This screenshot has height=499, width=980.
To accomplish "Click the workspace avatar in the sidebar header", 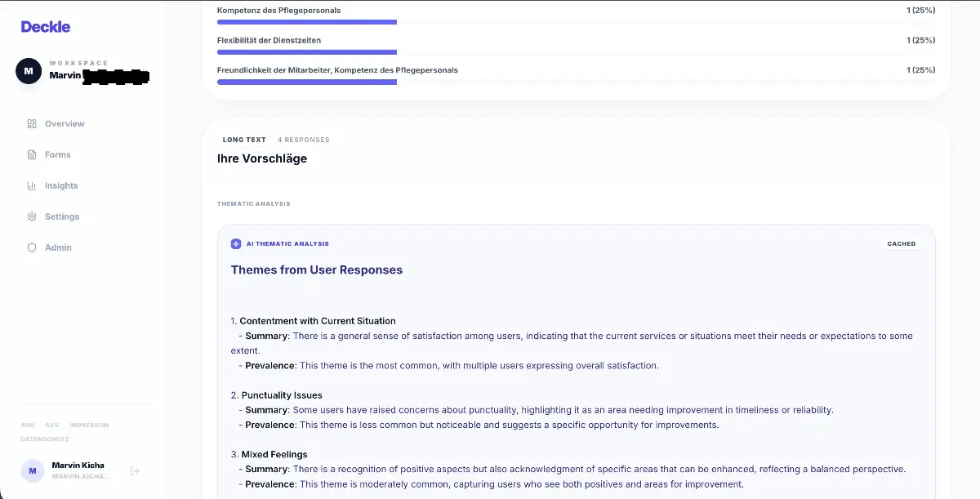I will (29, 72).
